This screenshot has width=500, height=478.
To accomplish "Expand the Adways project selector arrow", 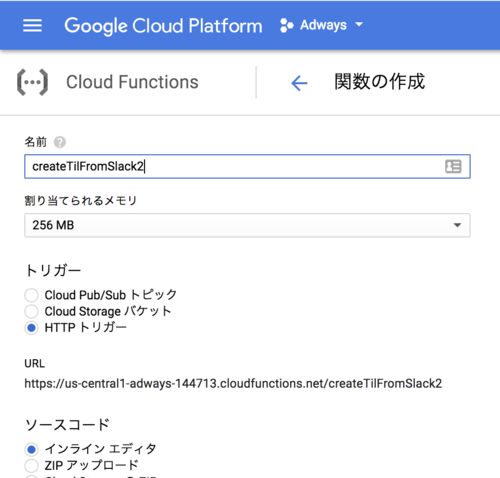I will coord(359,24).
